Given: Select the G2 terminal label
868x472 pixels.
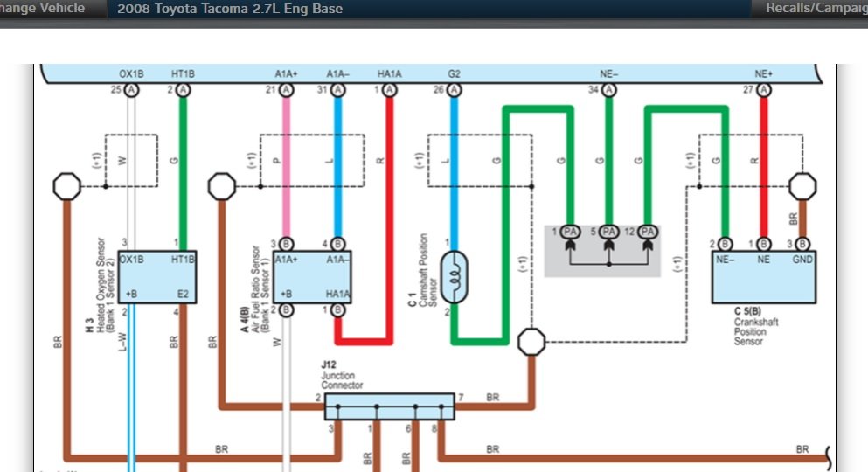Looking at the screenshot, I should click(x=454, y=73).
